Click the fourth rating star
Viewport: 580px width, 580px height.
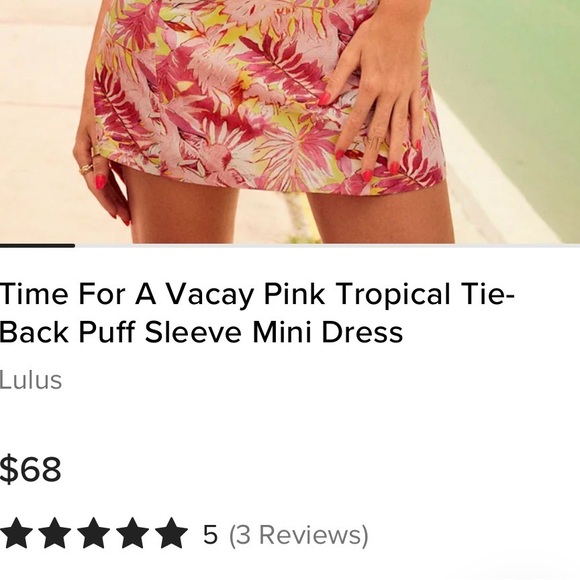(x=132, y=533)
